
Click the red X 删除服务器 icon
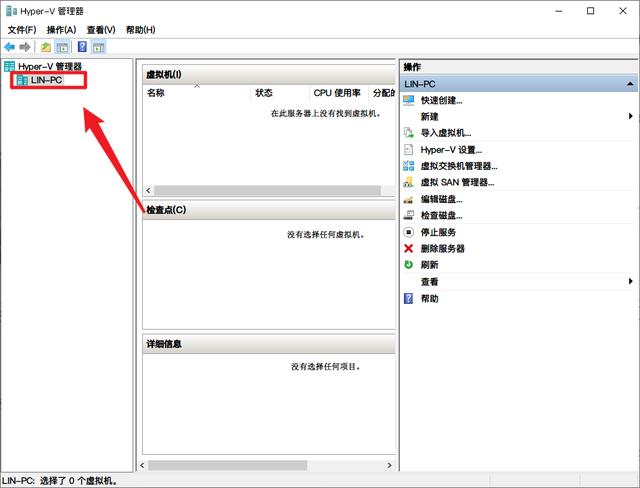pos(409,248)
